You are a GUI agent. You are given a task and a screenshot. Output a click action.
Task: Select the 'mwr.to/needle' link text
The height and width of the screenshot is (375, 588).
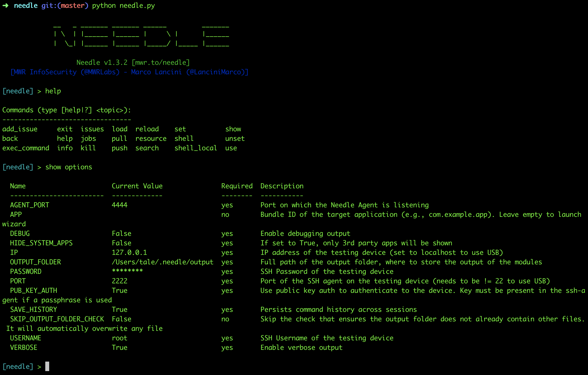(x=160, y=63)
